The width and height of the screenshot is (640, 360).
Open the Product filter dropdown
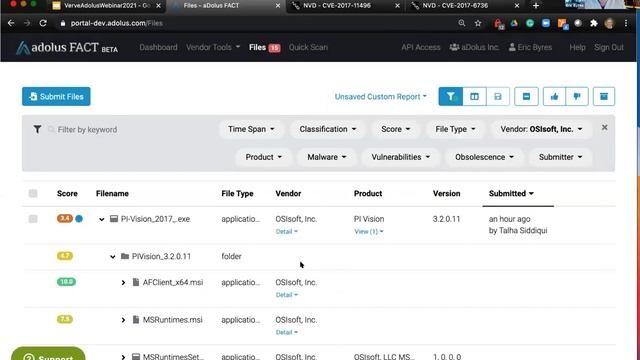click(263, 157)
